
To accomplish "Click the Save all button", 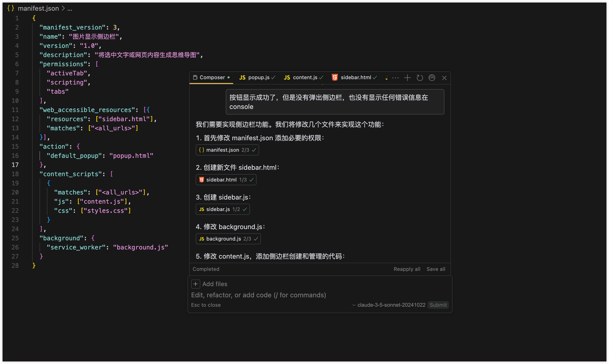I will click(436, 269).
